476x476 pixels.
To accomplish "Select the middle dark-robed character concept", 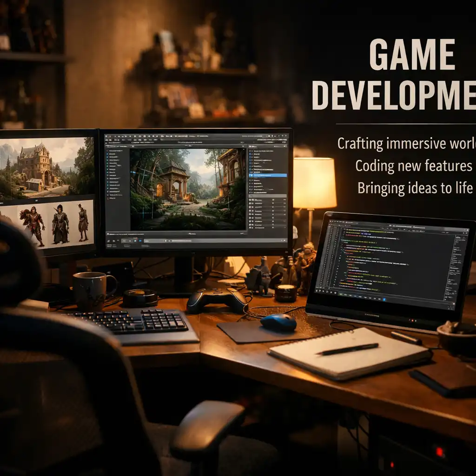I will click(60, 224).
